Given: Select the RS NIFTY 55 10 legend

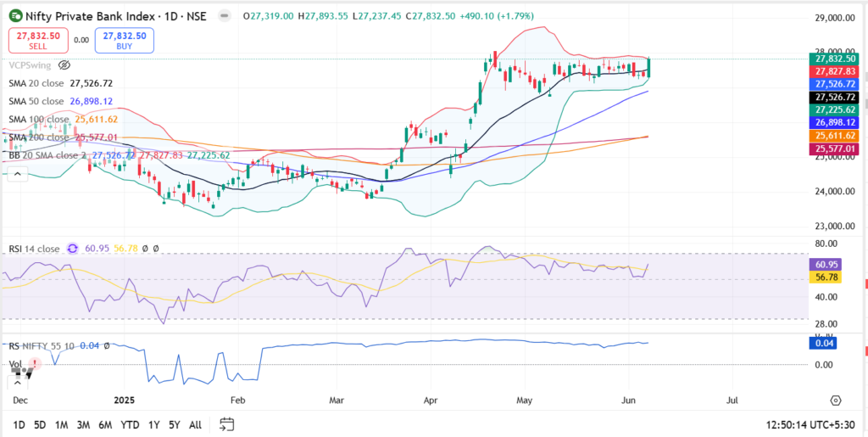Looking at the screenshot, I should (43, 345).
